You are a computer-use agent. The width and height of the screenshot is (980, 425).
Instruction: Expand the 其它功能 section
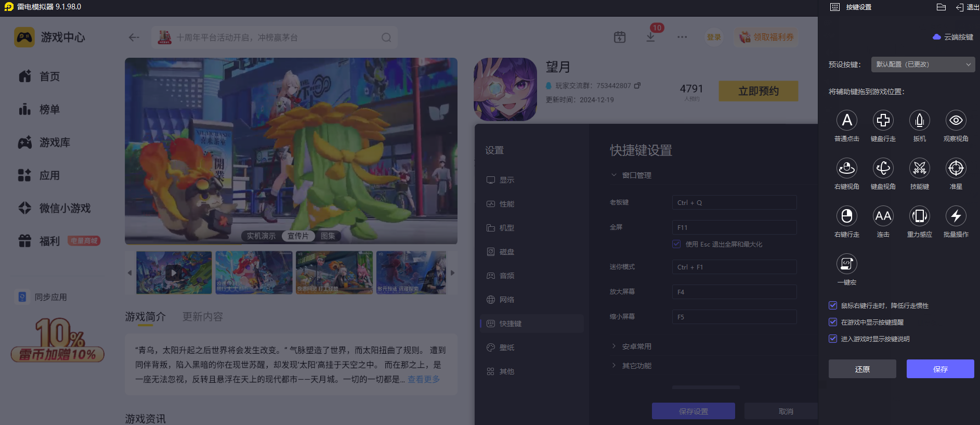click(632, 366)
